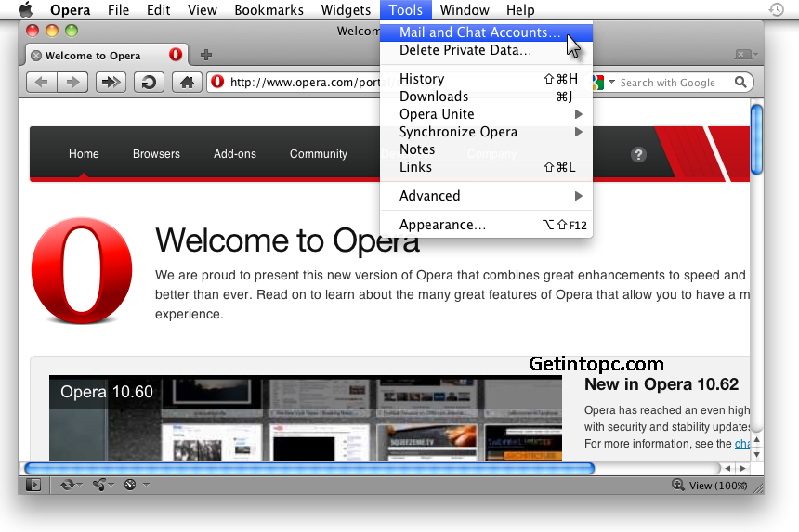Choose Delete Private Data…
This screenshot has height=532, width=799.
point(486,50)
